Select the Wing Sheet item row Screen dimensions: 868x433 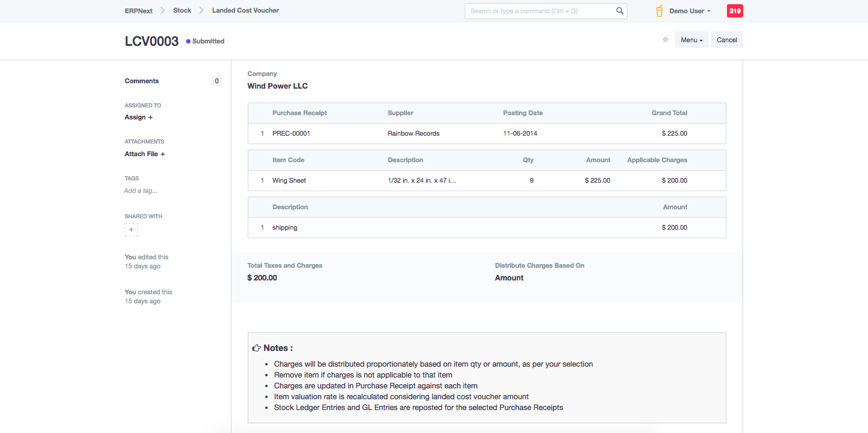coord(289,180)
